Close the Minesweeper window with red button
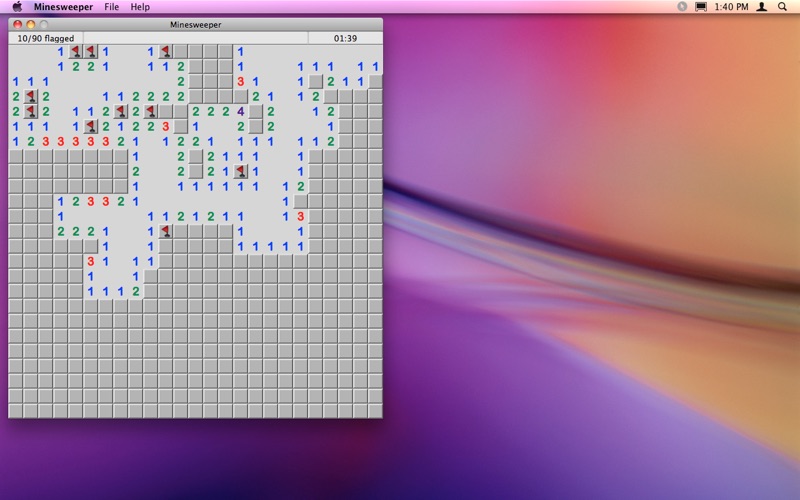 17,24
